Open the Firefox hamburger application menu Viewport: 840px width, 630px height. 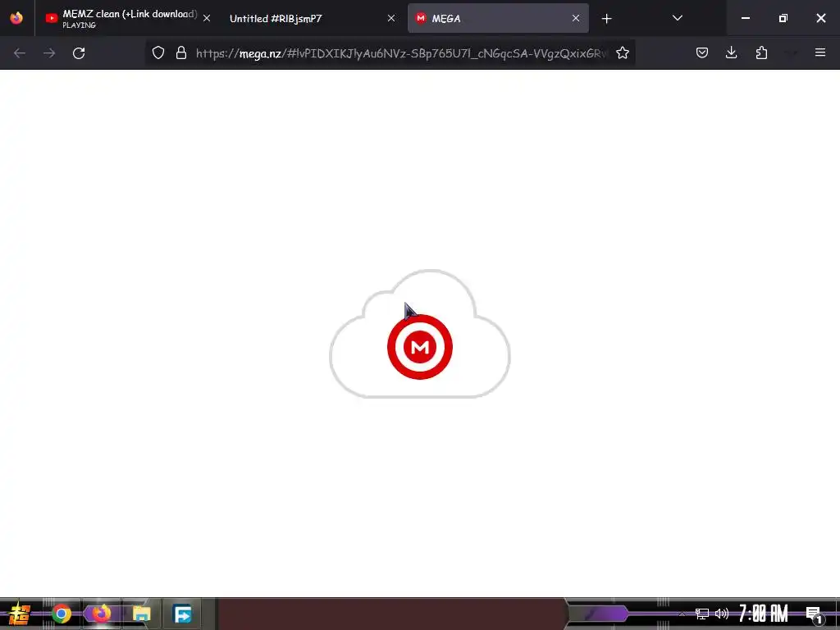point(820,52)
